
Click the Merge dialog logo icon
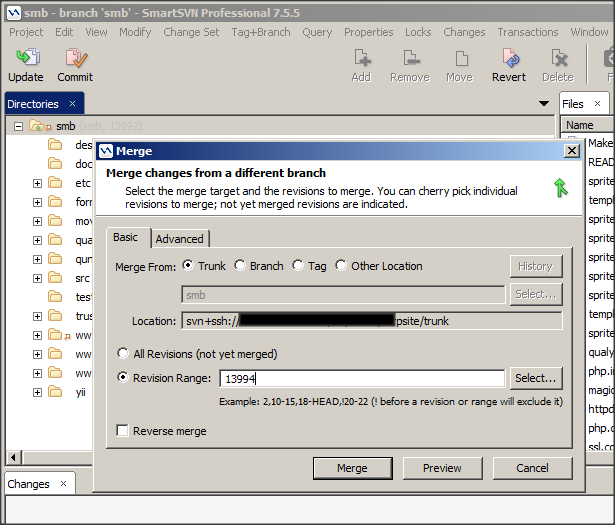pyautogui.click(x=106, y=151)
